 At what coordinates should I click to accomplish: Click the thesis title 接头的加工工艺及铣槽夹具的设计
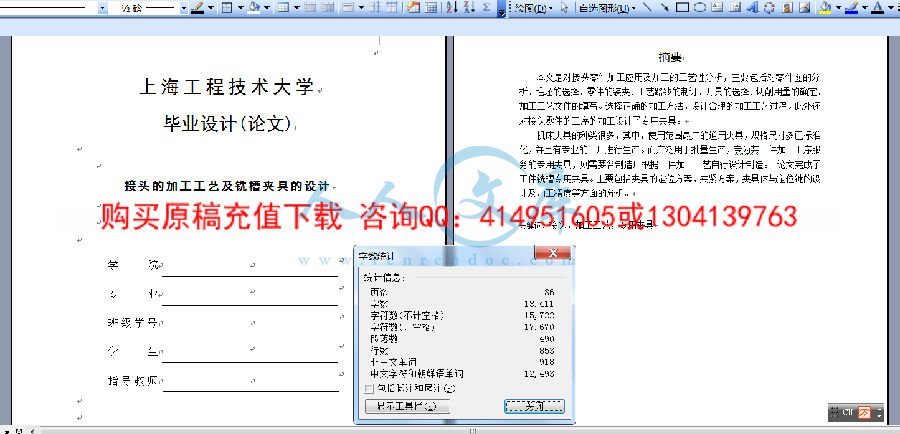tap(227, 187)
